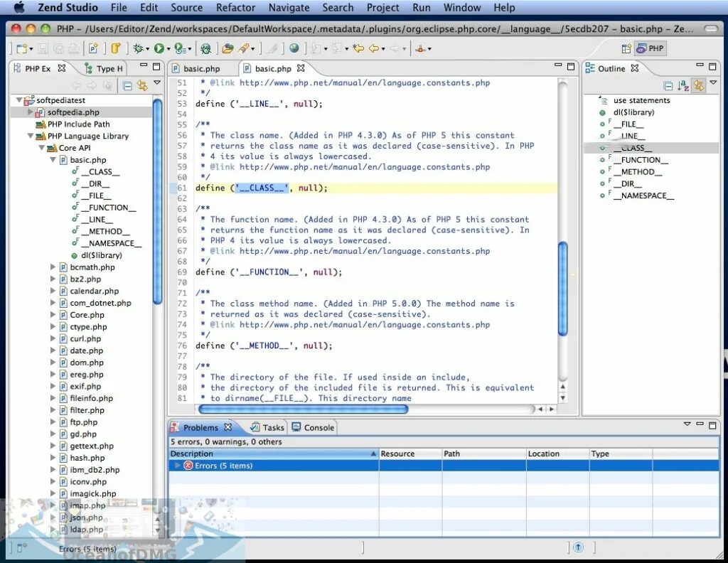Expand the Errors (5 items) row
Viewport: 728px width, 563px height.
pyautogui.click(x=177, y=465)
